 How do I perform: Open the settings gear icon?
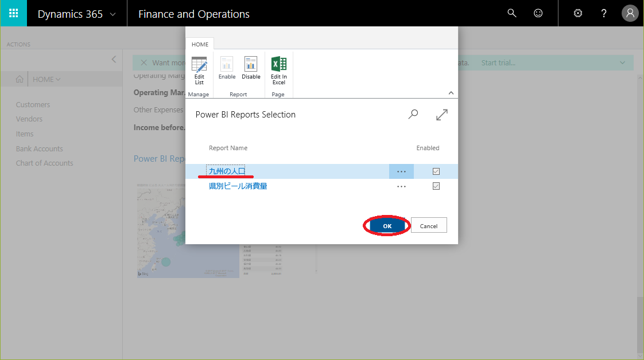pyautogui.click(x=578, y=13)
